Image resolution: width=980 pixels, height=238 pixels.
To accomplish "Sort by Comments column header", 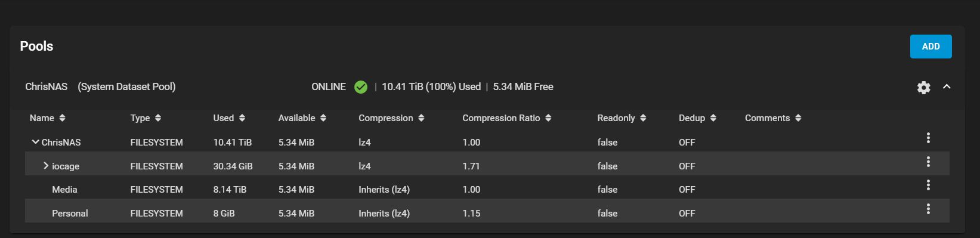I will click(x=773, y=118).
